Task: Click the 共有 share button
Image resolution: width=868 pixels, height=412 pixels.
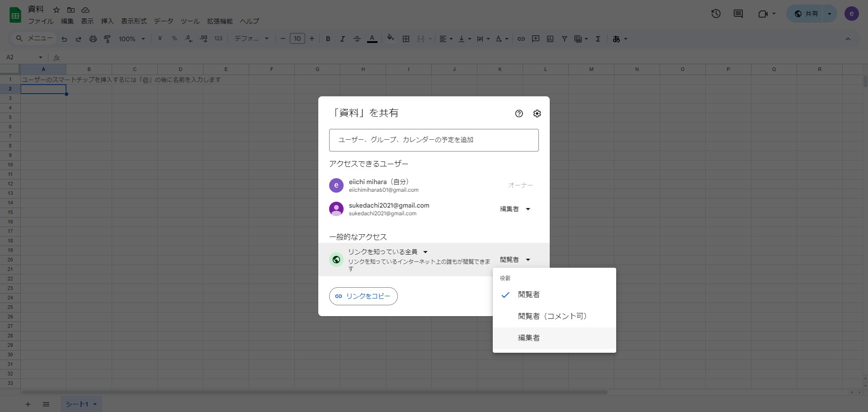Action: coord(807,14)
